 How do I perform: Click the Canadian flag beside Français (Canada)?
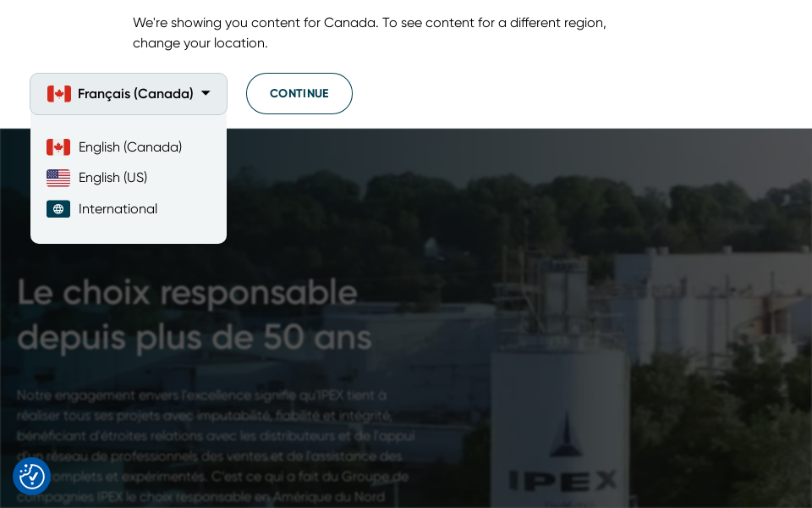[58, 93]
